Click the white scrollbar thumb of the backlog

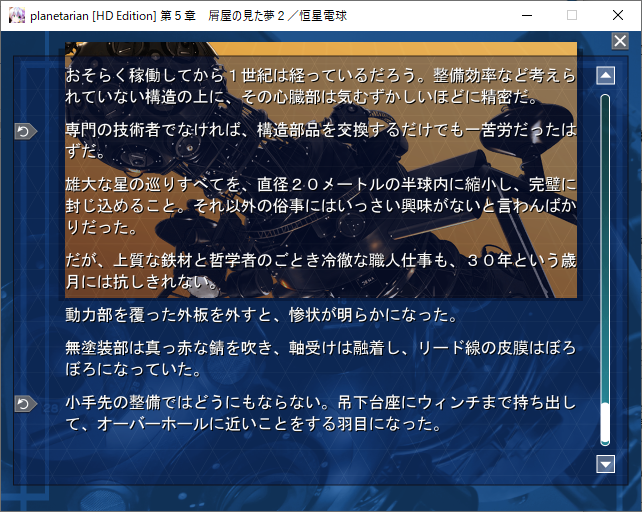pos(605,423)
